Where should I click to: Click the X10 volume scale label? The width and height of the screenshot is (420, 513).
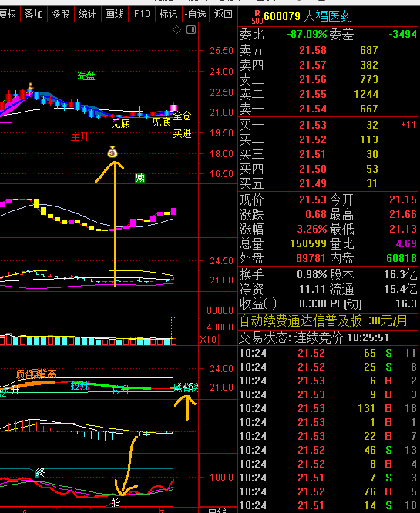pyautogui.click(x=208, y=339)
